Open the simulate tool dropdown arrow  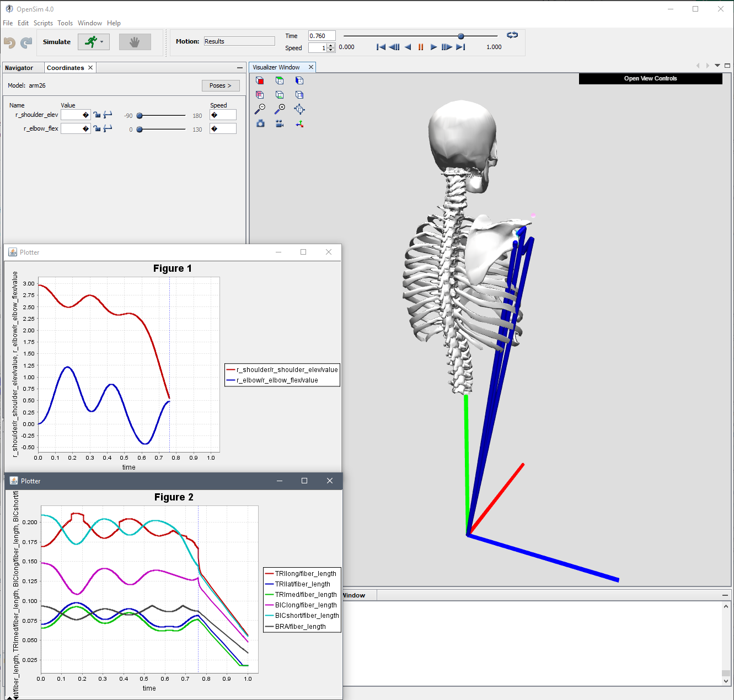101,41
